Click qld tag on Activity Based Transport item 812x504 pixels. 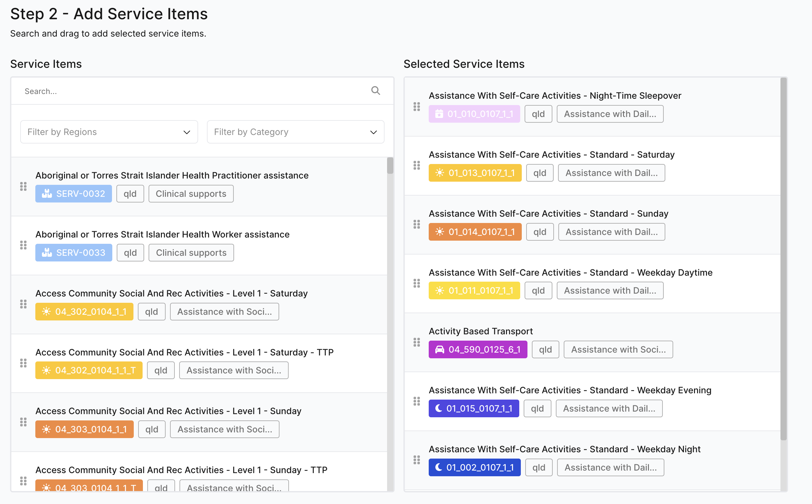click(545, 349)
